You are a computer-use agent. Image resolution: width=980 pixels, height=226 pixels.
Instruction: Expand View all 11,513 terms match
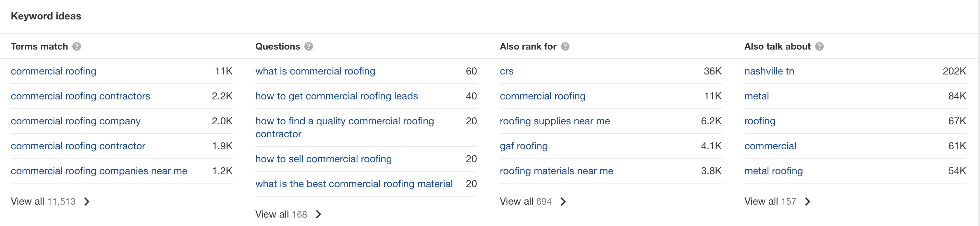[50, 201]
